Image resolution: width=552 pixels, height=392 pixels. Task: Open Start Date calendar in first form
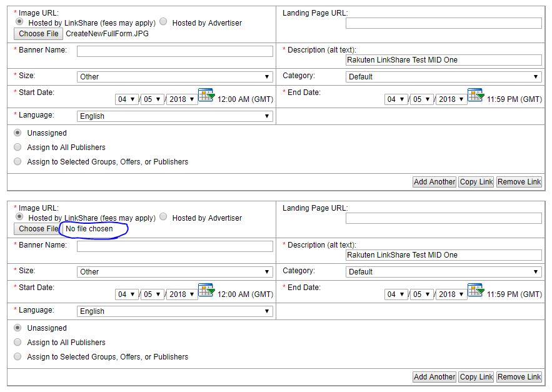click(x=206, y=96)
